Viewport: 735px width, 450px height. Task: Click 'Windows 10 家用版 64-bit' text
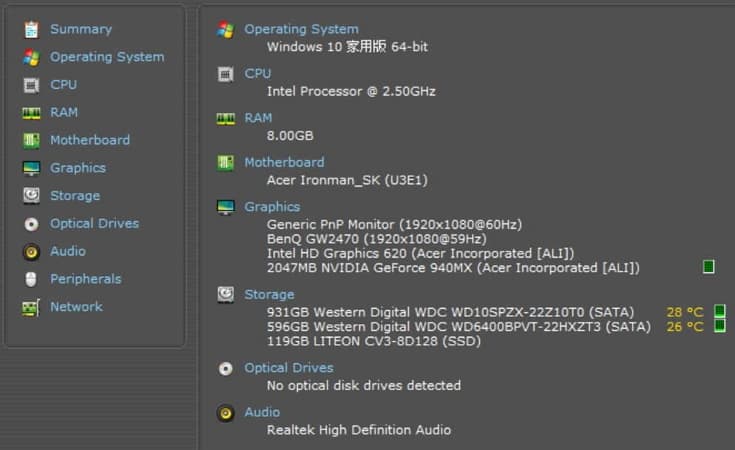(347, 47)
